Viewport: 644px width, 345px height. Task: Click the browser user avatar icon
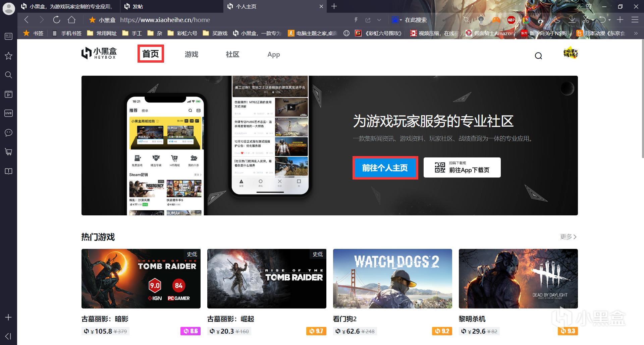click(x=8, y=8)
